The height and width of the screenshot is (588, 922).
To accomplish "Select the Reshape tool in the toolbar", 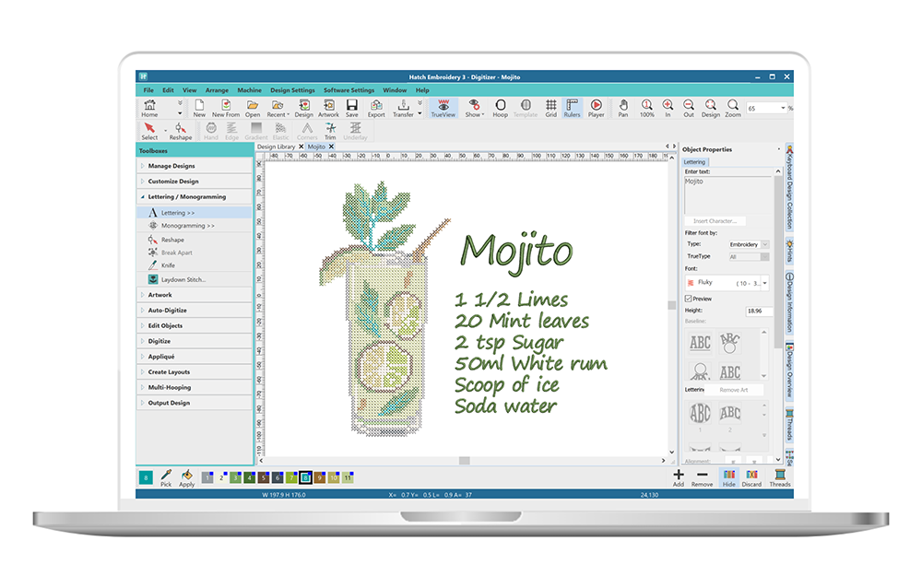I will (181, 130).
